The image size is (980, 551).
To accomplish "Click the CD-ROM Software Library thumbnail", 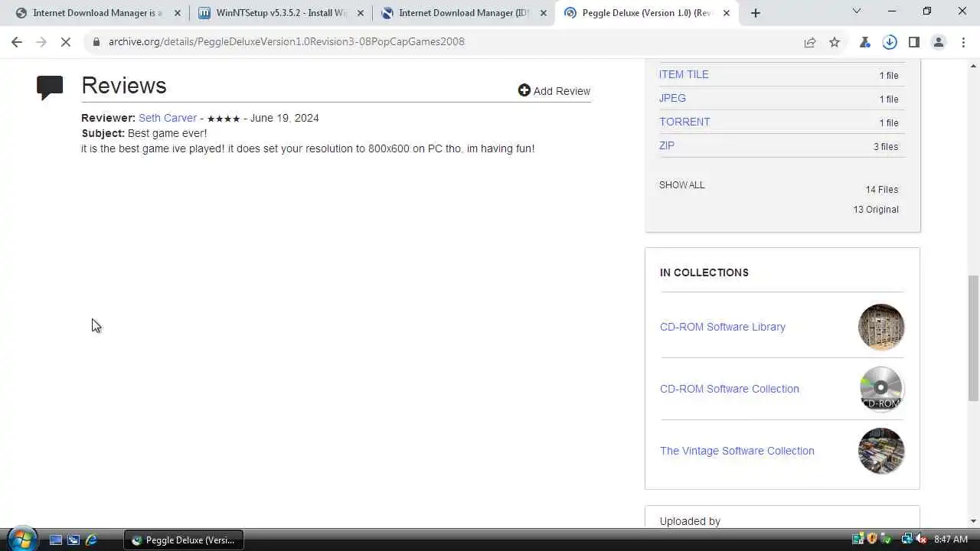I will [x=881, y=327].
